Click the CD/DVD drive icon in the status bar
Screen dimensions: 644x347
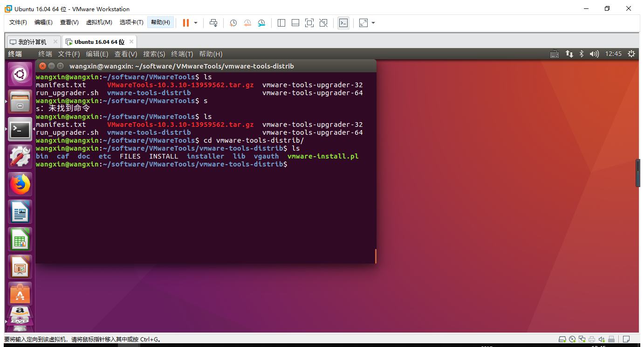(573, 339)
